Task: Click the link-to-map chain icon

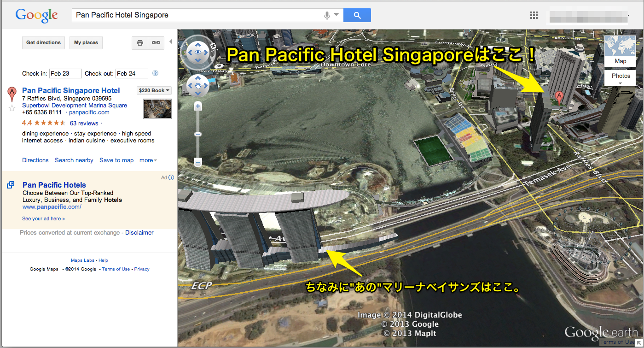Action: 156,42
